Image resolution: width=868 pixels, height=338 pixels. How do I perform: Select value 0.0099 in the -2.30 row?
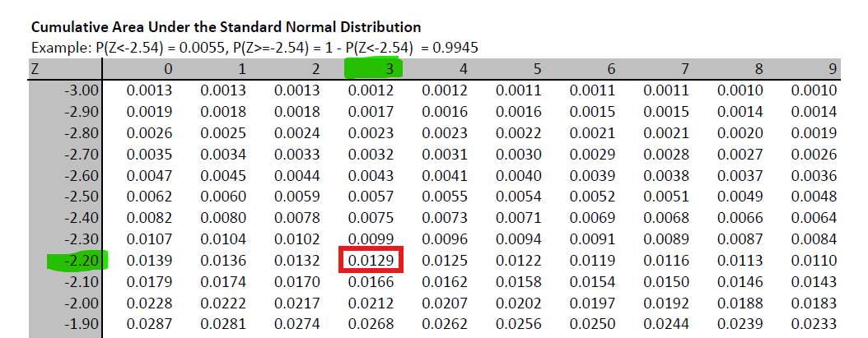tap(371, 239)
